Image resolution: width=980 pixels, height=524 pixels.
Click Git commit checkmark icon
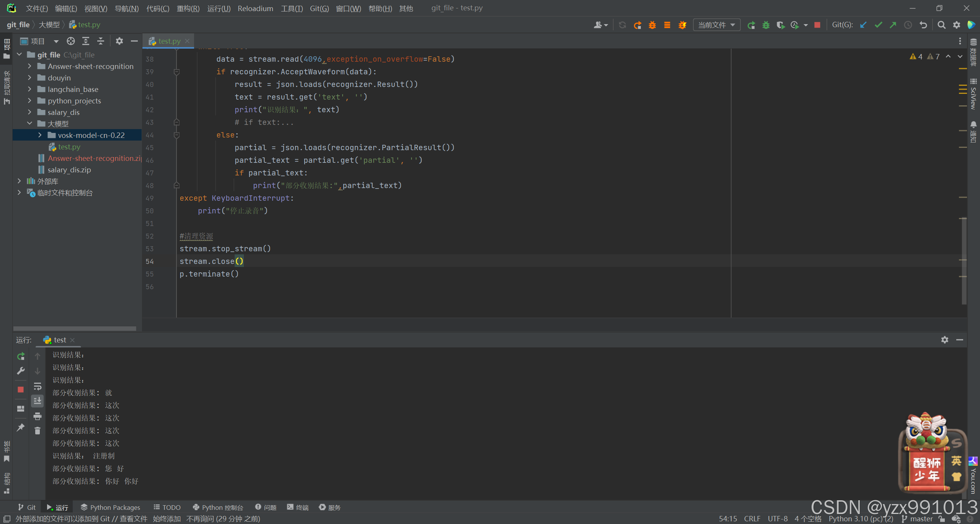(x=878, y=25)
